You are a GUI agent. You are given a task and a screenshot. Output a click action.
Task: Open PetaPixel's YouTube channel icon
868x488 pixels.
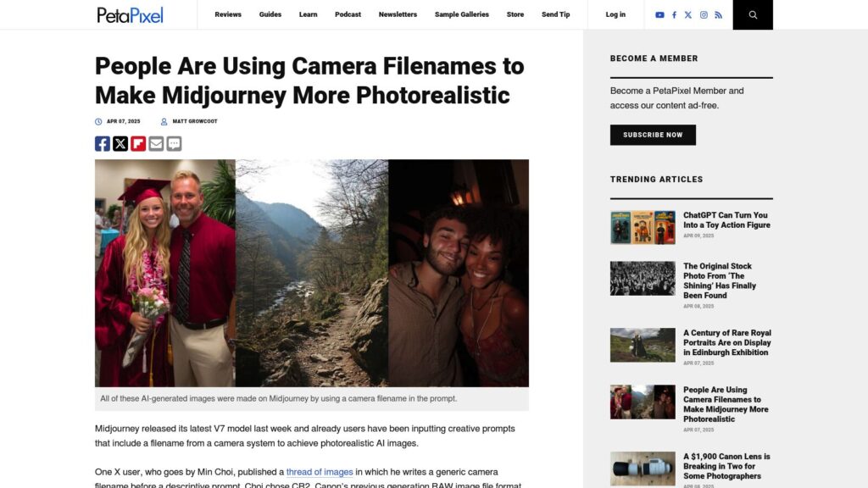click(659, 15)
